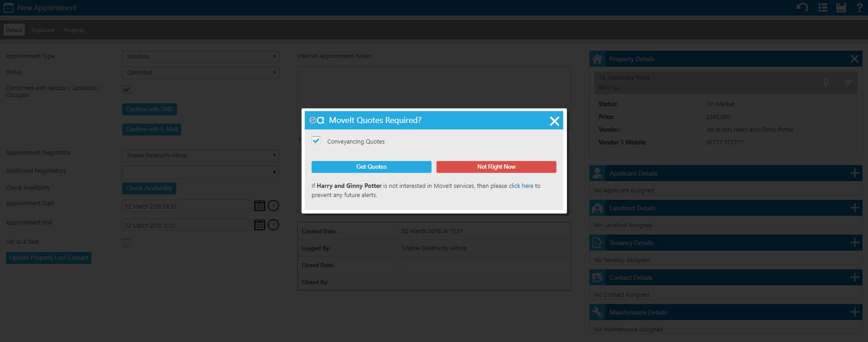
Task: Expand the property address dropdown arrow
Action: coord(848,83)
